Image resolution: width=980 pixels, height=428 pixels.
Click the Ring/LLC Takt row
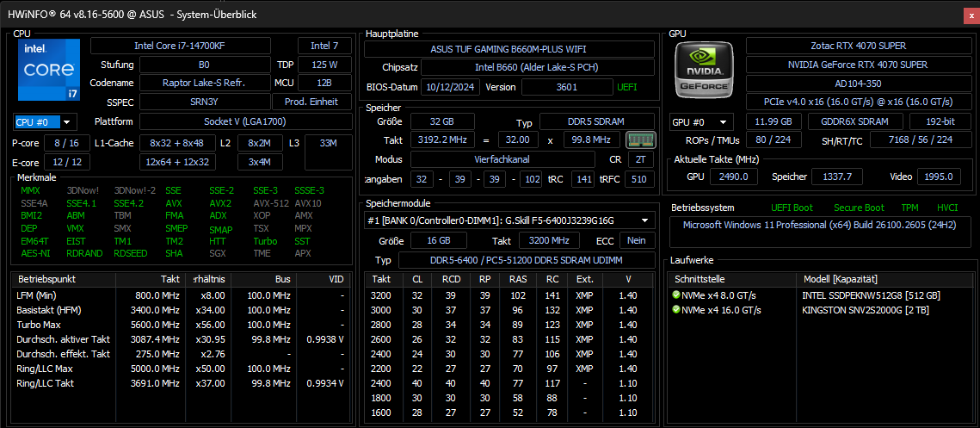point(180,383)
